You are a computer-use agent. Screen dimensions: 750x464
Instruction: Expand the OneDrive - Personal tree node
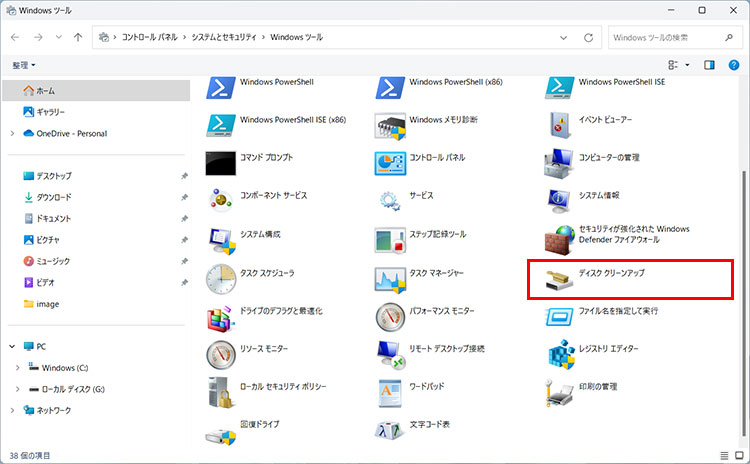12,133
